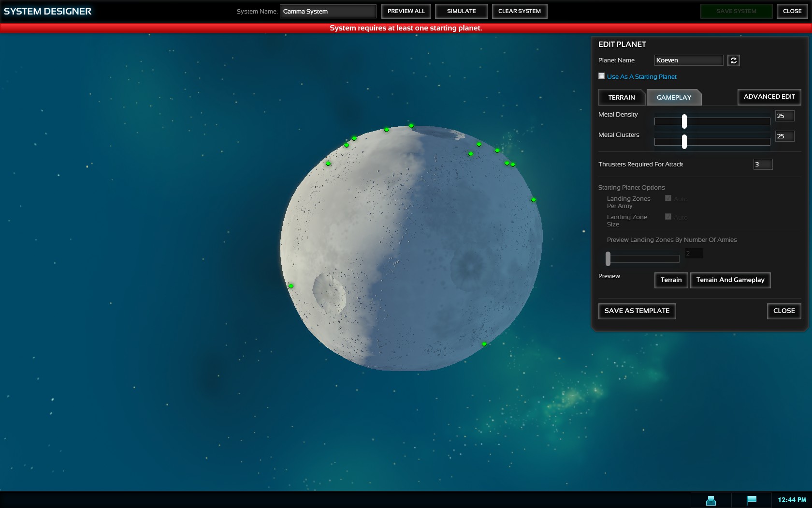Image resolution: width=812 pixels, height=508 pixels.
Task: Focus the Thrusters Required For Attack field
Action: (x=762, y=164)
